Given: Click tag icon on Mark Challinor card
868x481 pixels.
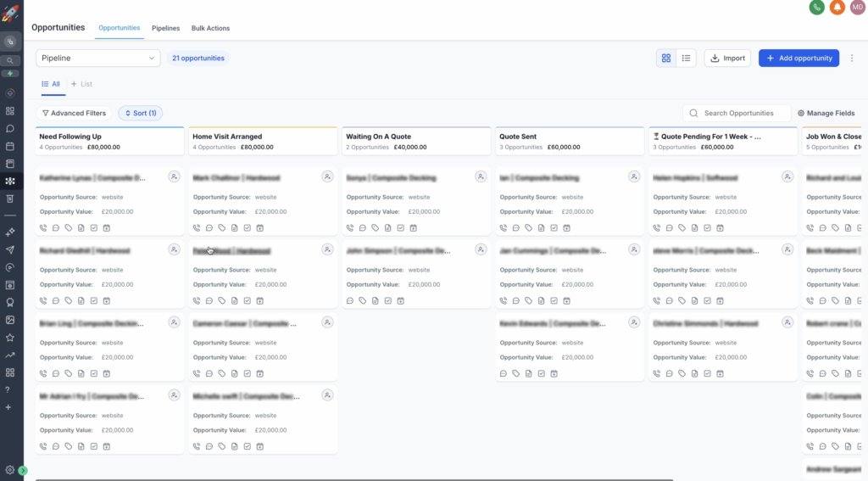Looking at the screenshot, I should click(x=222, y=227).
